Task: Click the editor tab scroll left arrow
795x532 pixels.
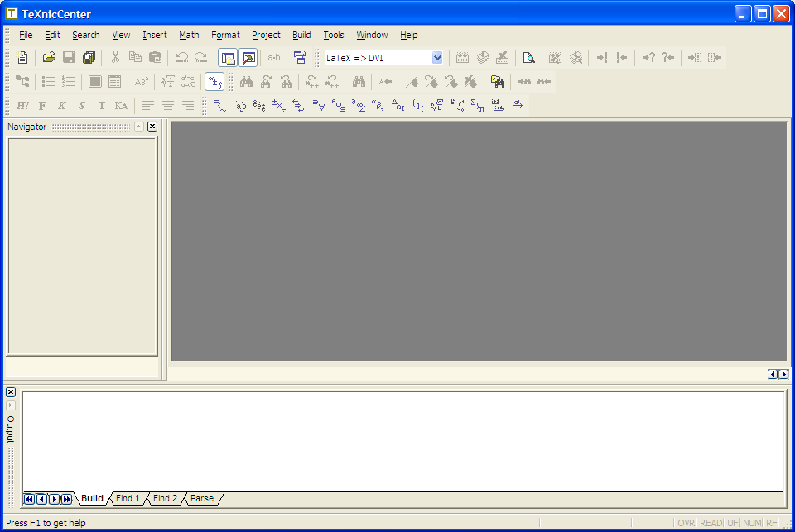Action: click(773, 374)
